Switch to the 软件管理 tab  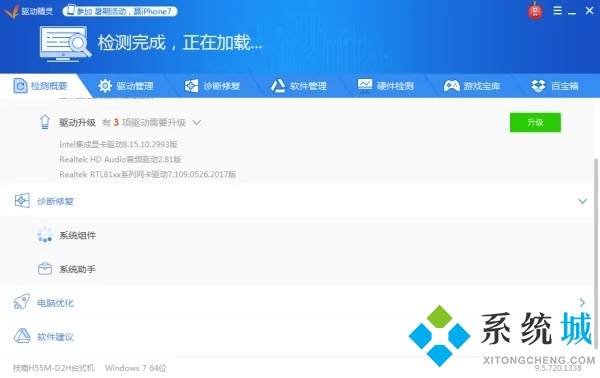[x=299, y=86]
